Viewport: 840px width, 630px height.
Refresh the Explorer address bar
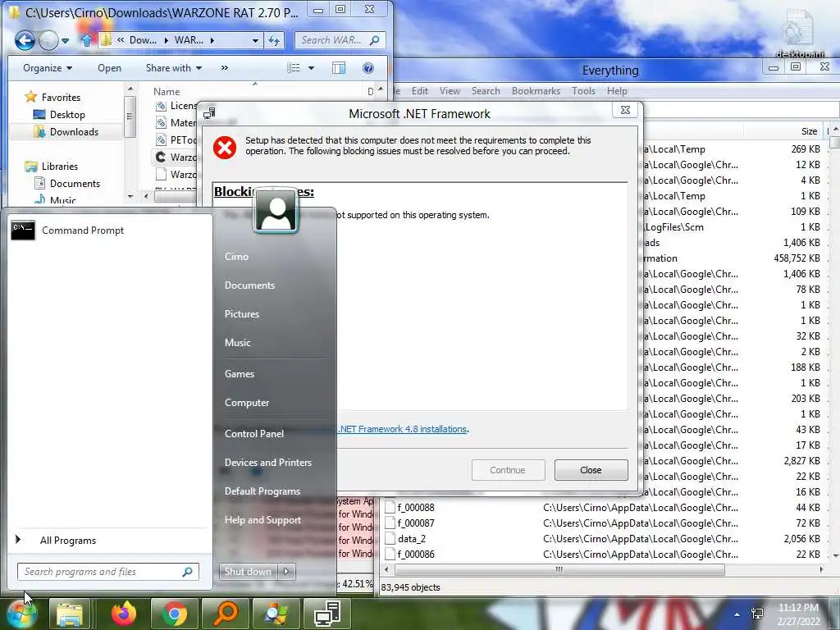tap(274, 40)
